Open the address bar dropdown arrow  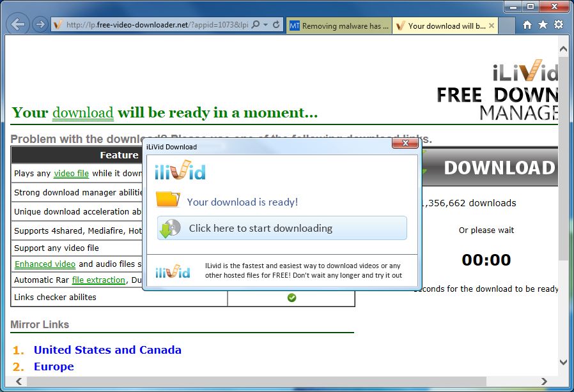click(266, 24)
